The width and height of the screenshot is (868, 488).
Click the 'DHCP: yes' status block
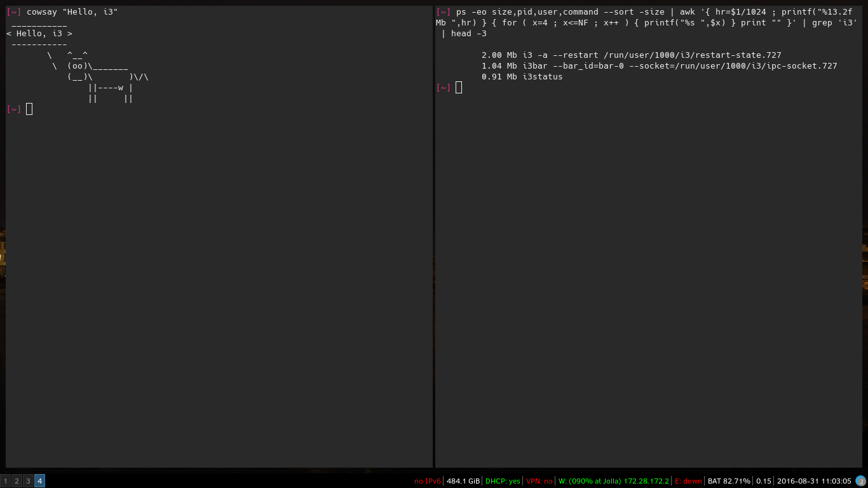coord(502,481)
